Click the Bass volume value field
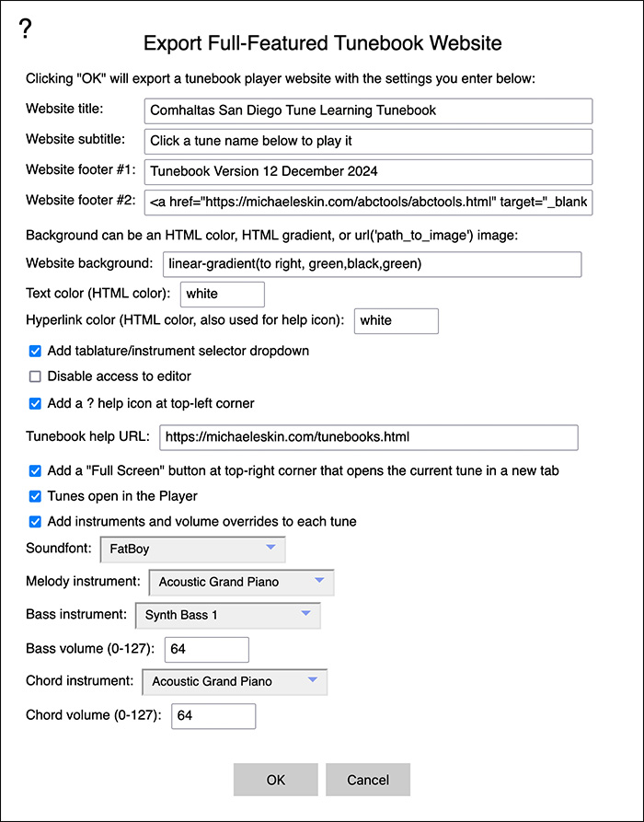644x822 pixels. point(207,650)
